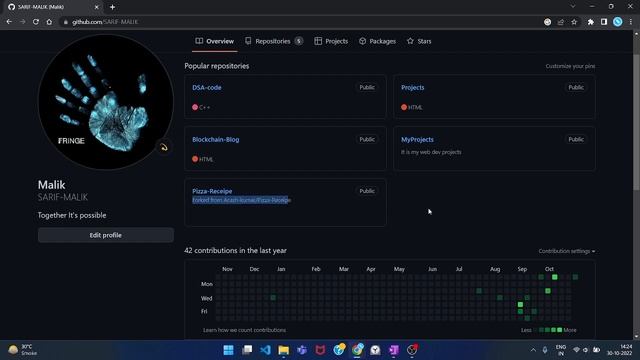Open OneNote from the taskbar

click(393, 350)
